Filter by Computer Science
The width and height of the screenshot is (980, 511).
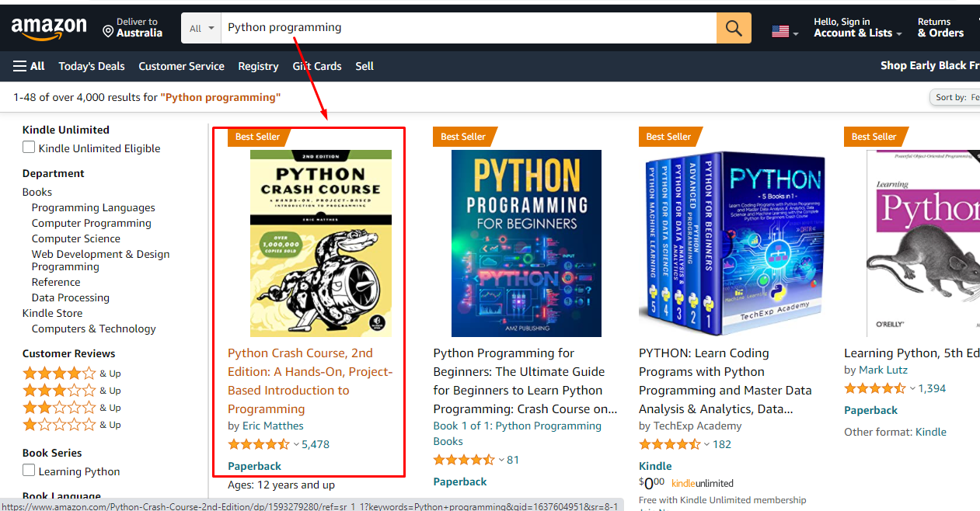(76, 238)
